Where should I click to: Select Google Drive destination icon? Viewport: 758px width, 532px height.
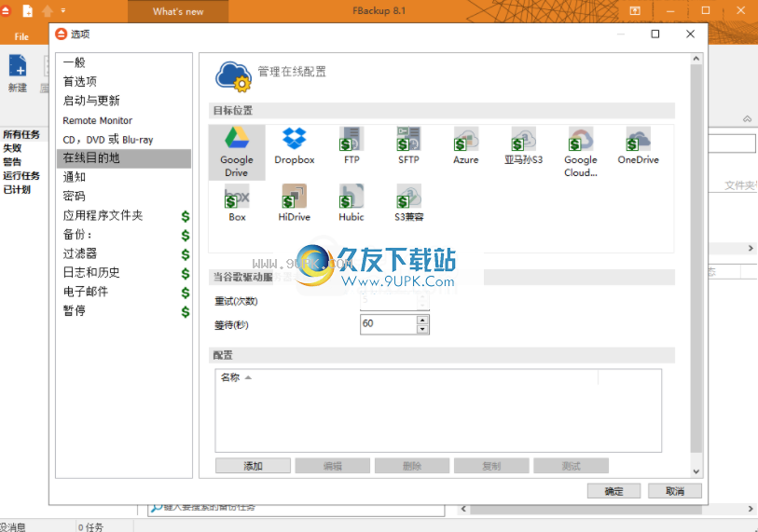click(237, 152)
